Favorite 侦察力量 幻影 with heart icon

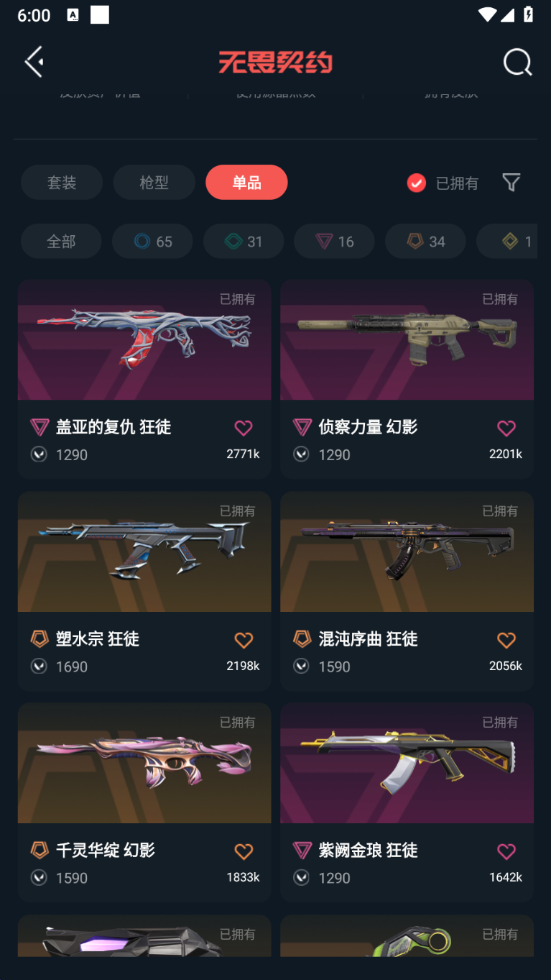click(x=506, y=428)
